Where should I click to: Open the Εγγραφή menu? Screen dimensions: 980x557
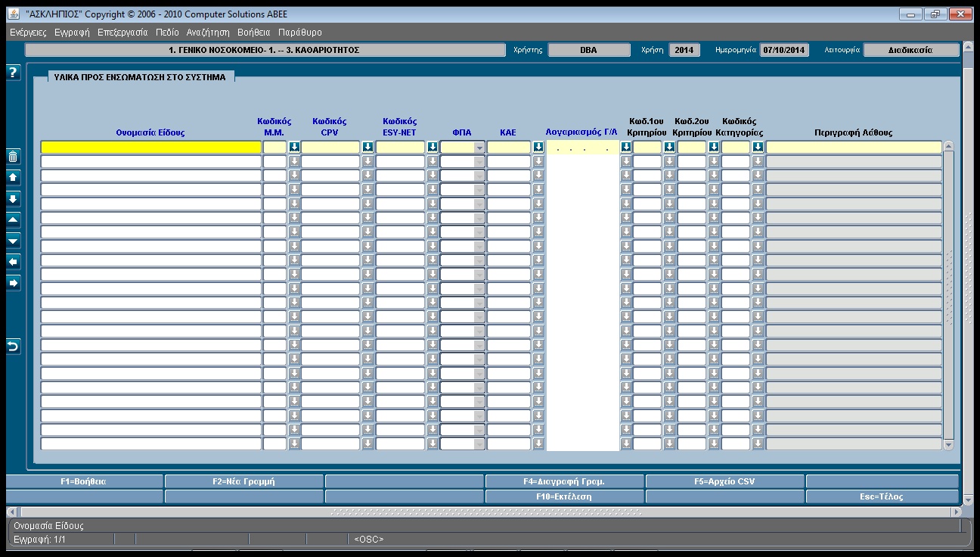(x=72, y=33)
